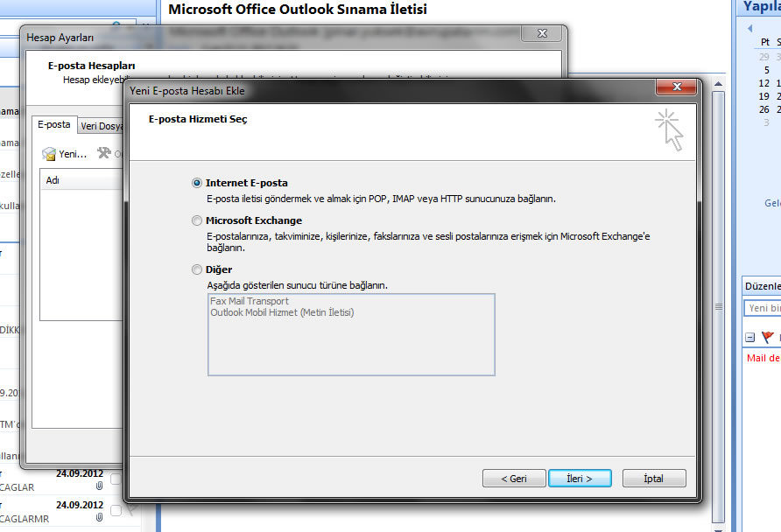Select the Diğer radio option
This screenshot has width=781, height=532.
(x=197, y=269)
